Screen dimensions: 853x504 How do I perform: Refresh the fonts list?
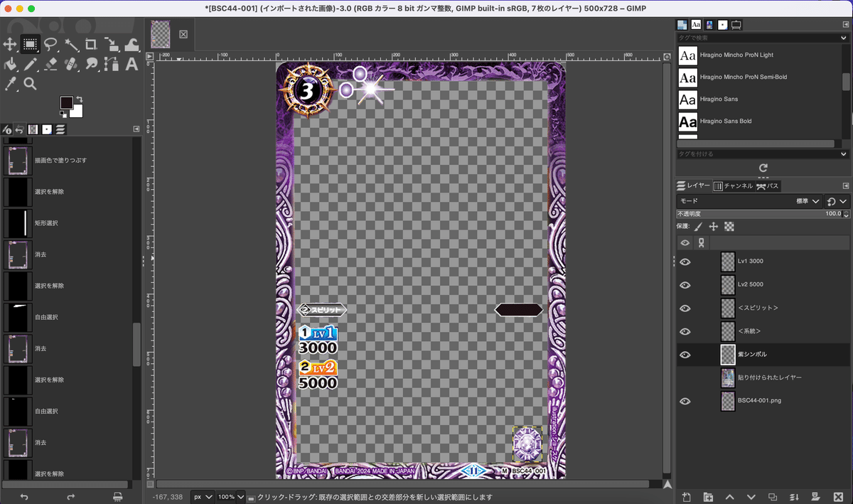[x=763, y=168]
